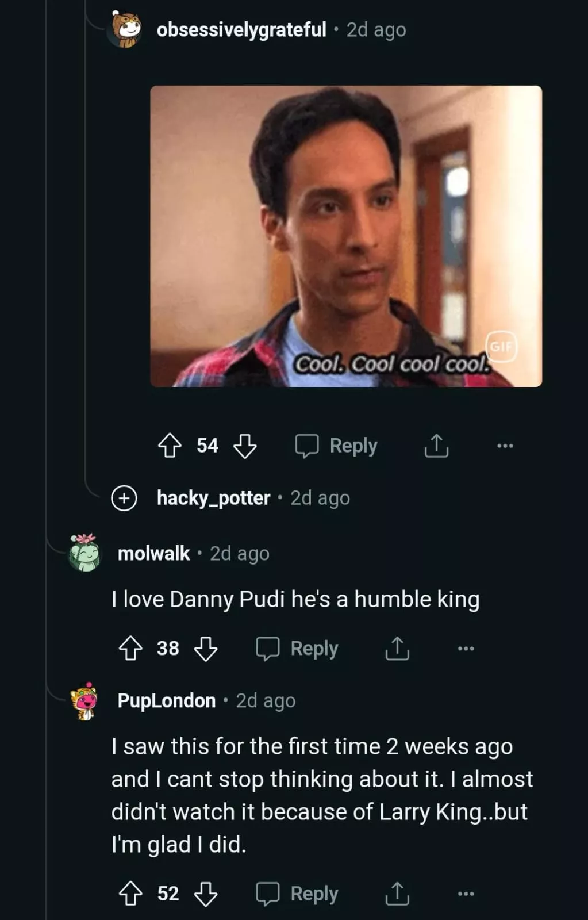Viewport: 588px width, 920px height.
Task: Upvote obsessivelygrateful's GIF comment
Action: click(x=170, y=446)
